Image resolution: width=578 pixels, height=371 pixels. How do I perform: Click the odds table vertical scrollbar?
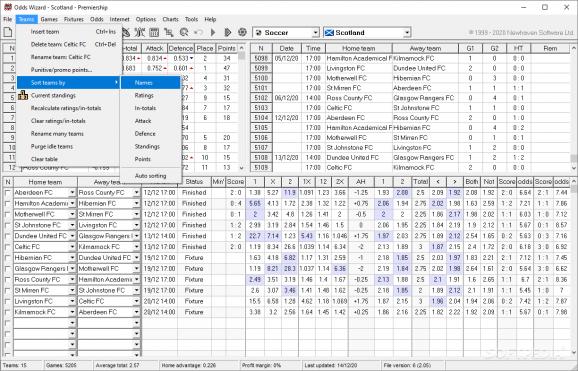pos(574,267)
